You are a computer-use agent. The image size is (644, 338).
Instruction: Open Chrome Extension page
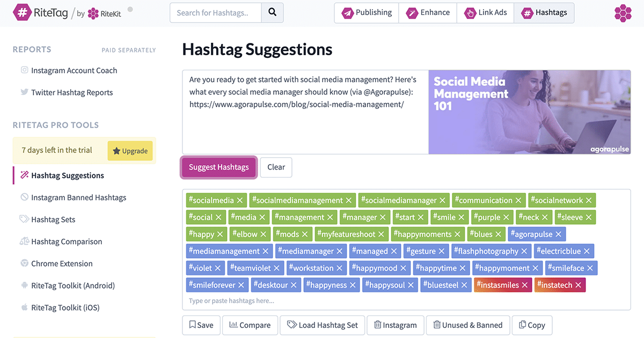point(62,263)
